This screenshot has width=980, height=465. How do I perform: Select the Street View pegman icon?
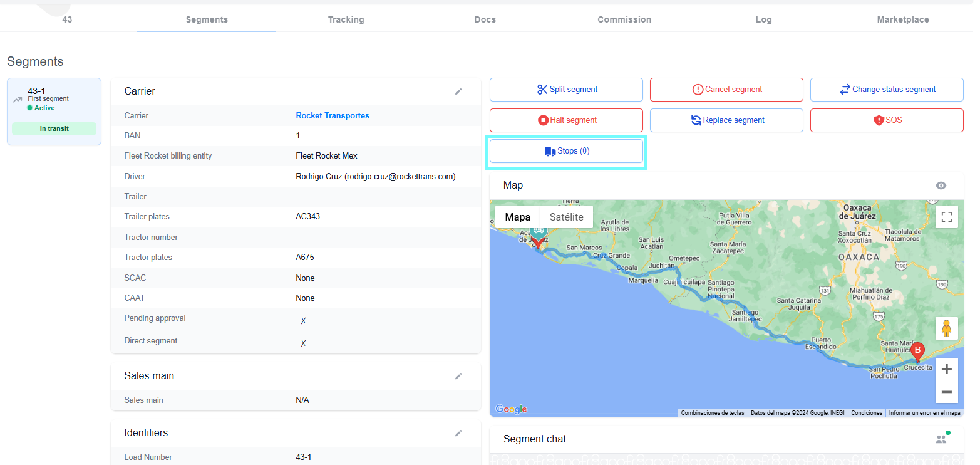click(946, 328)
